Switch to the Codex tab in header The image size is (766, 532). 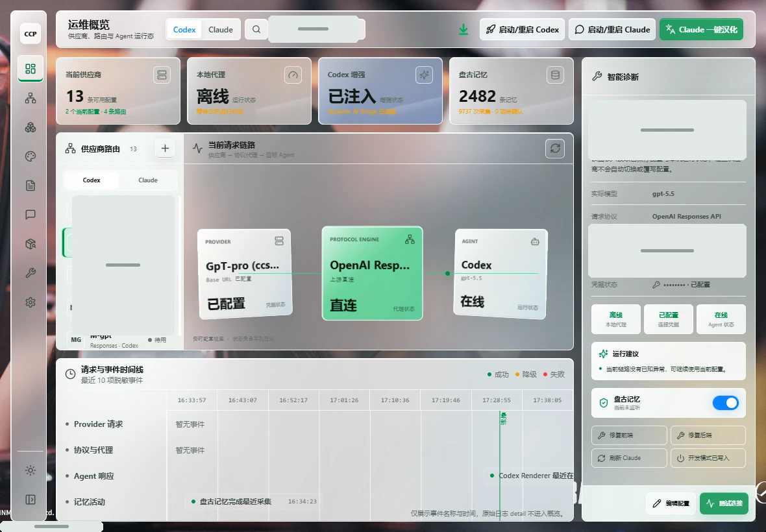coord(184,29)
